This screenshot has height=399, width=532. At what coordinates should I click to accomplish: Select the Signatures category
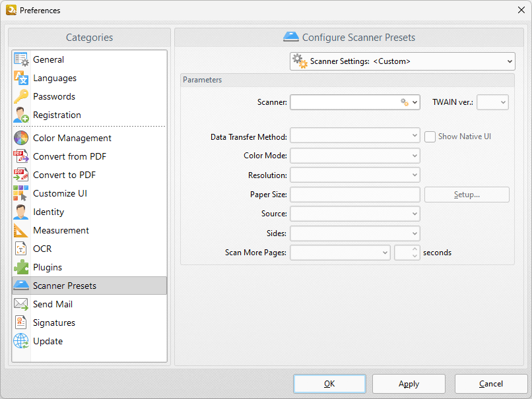(90, 322)
